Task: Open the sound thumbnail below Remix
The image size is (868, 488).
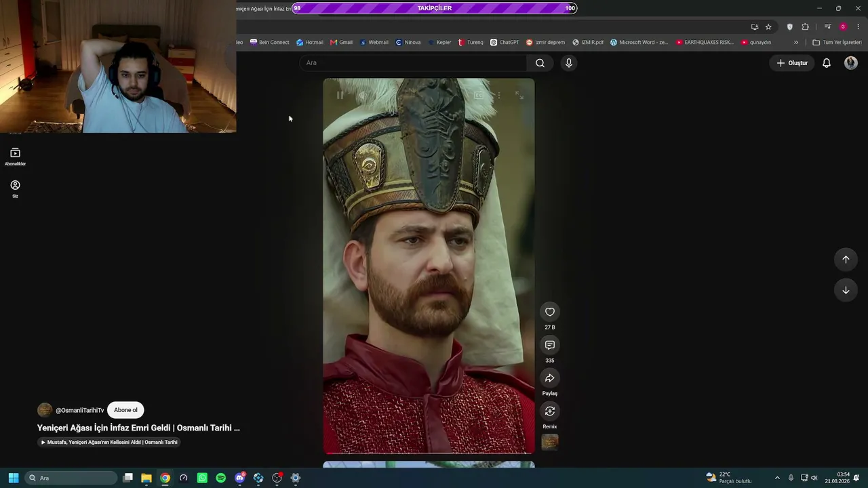Action: click(550, 442)
